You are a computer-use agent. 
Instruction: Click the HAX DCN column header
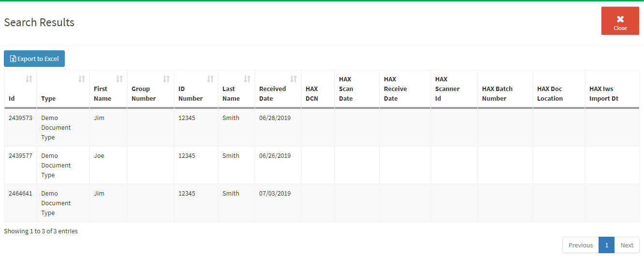(312, 93)
